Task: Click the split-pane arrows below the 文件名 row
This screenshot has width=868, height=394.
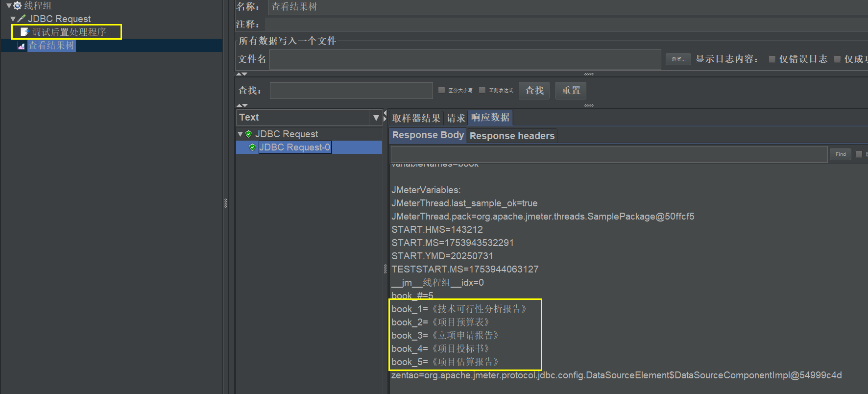Action: [242, 74]
